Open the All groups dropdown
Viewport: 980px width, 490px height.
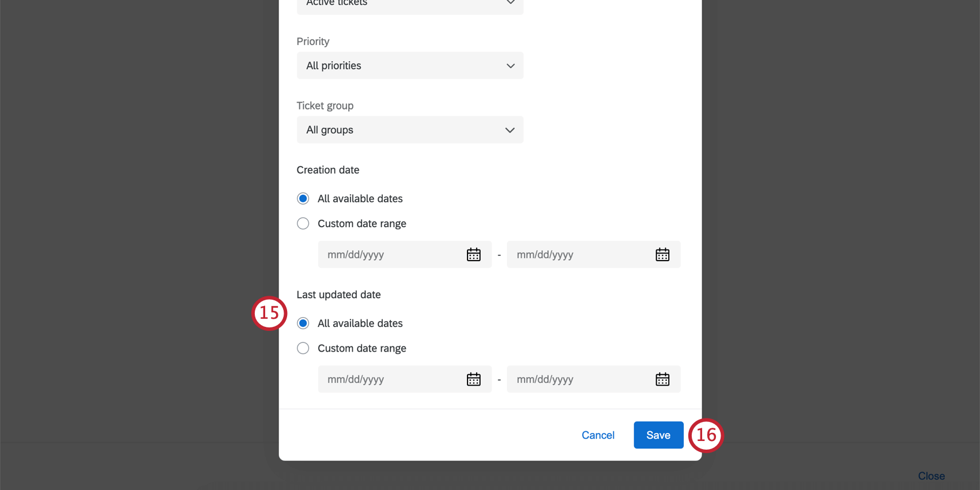tap(409, 130)
